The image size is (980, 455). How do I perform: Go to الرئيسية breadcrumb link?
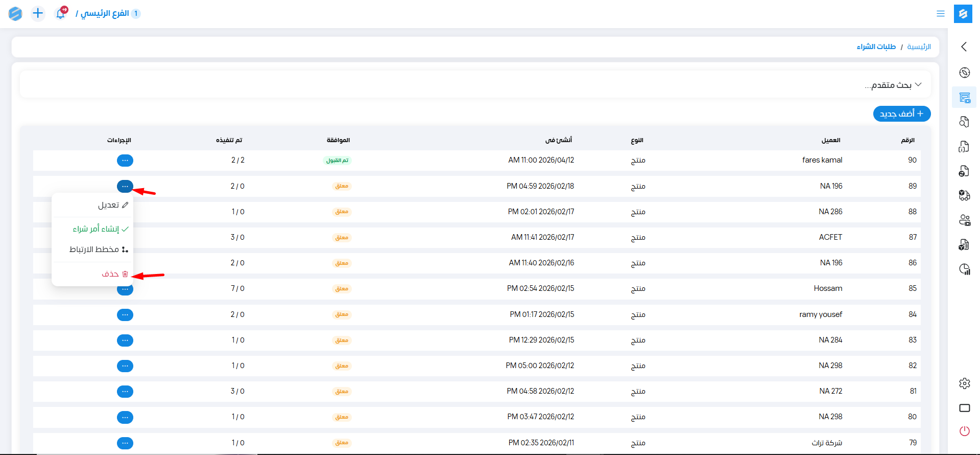click(919, 47)
